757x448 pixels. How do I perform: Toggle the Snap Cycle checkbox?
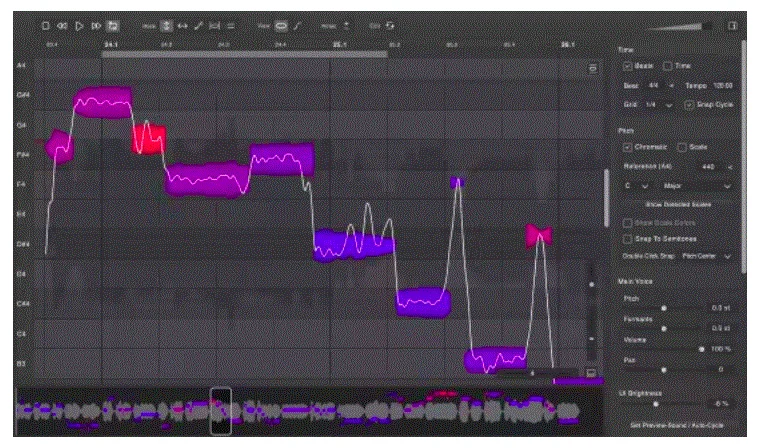tap(689, 104)
